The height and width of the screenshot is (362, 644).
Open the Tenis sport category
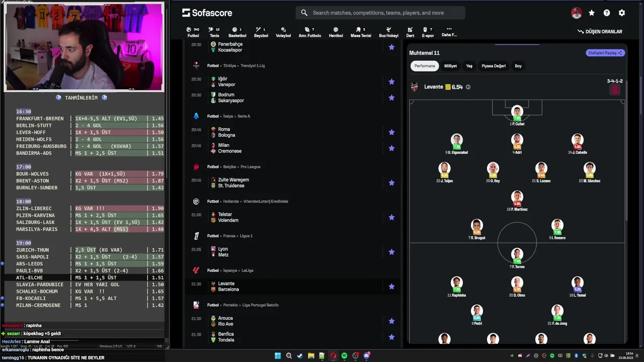coord(214,32)
